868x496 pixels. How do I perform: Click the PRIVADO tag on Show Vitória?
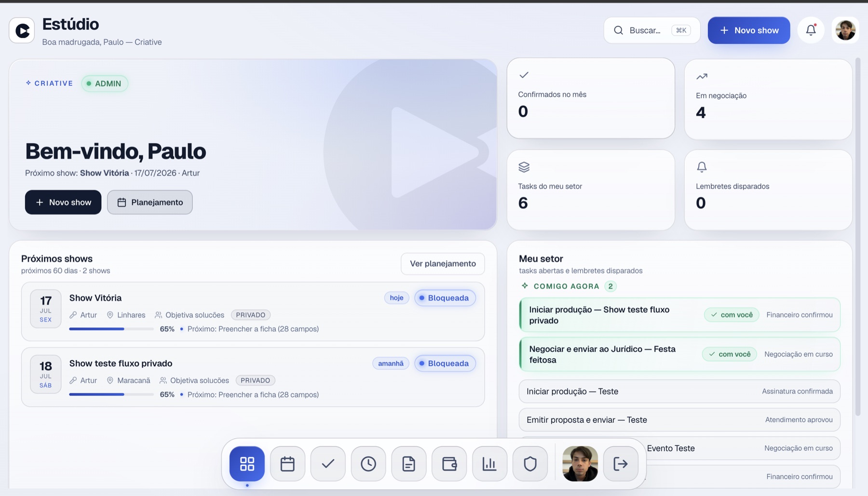(251, 315)
